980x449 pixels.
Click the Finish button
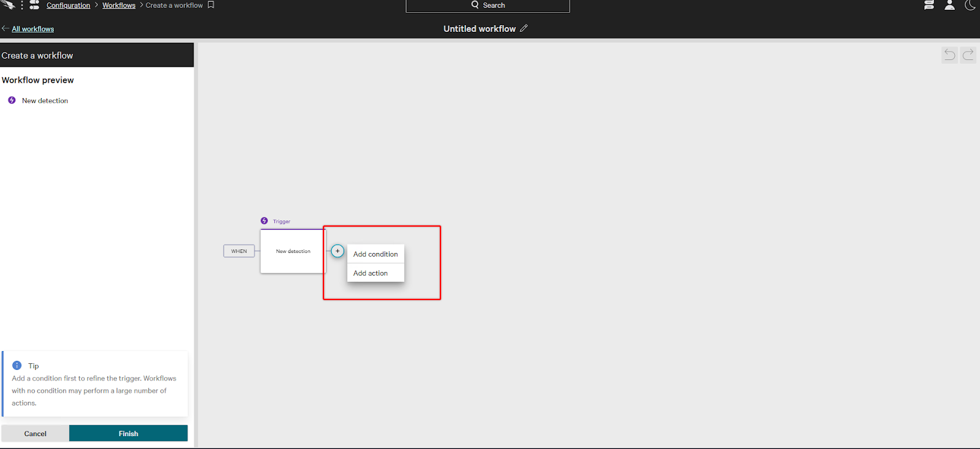pyautogui.click(x=129, y=433)
